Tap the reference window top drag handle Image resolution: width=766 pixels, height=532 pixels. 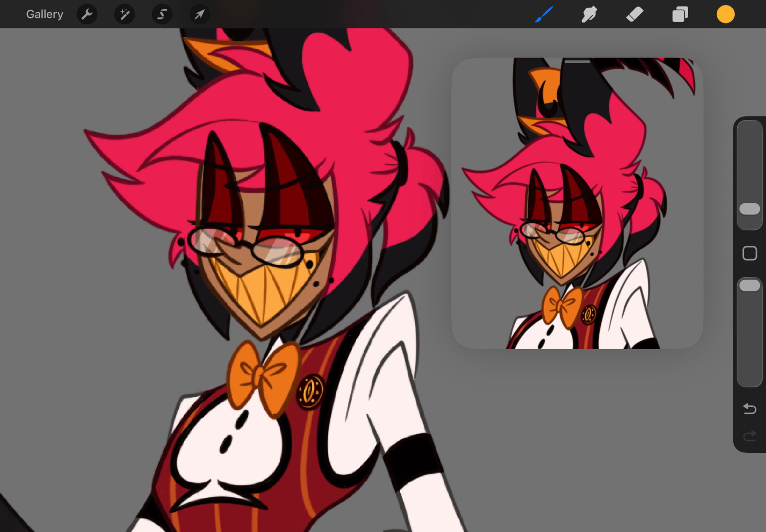pyautogui.click(x=577, y=61)
